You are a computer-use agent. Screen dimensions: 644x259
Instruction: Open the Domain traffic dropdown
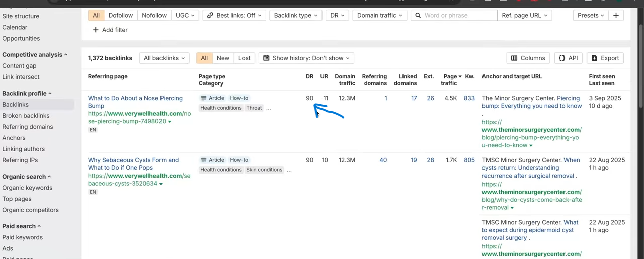tap(379, 15)
